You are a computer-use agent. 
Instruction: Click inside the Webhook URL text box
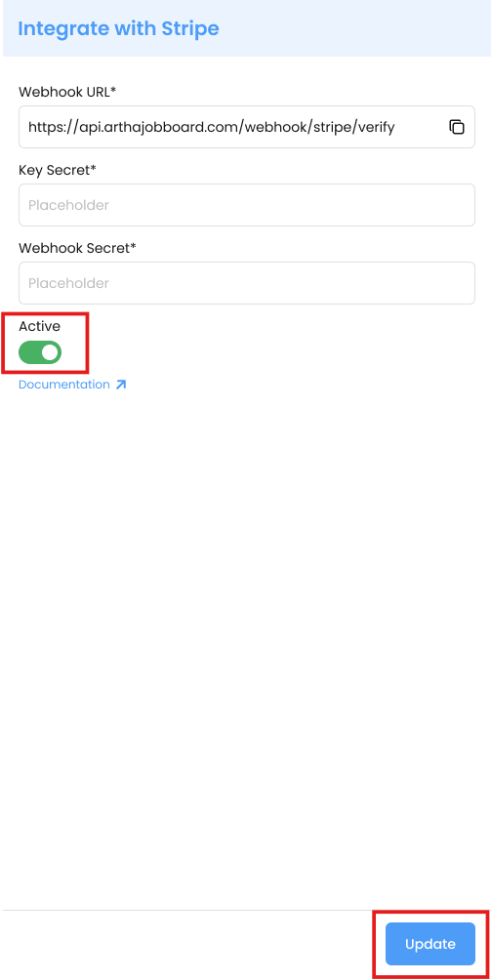tap(247, 127)
